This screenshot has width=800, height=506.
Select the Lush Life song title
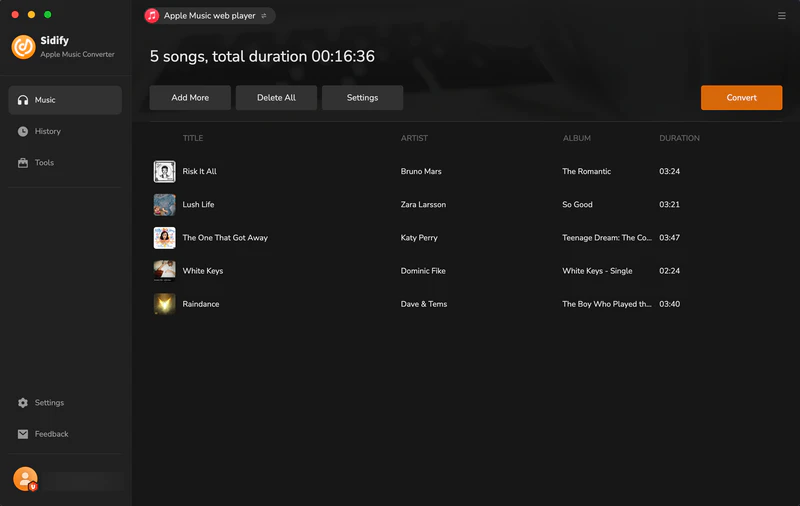(x=198, y=205)
